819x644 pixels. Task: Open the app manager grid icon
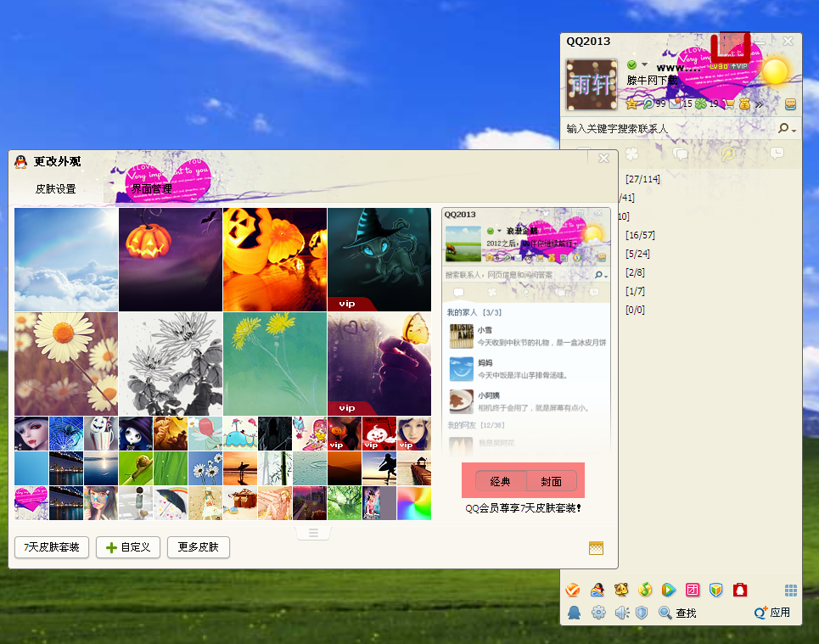tap(791, 591)
